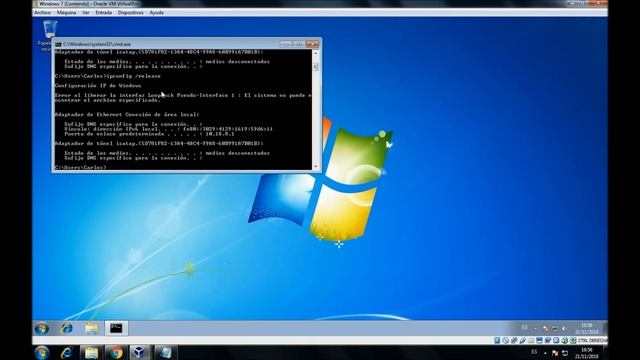
Task: Select the Recycle Bin desktop icon
Action: click(x=50, y=30)
